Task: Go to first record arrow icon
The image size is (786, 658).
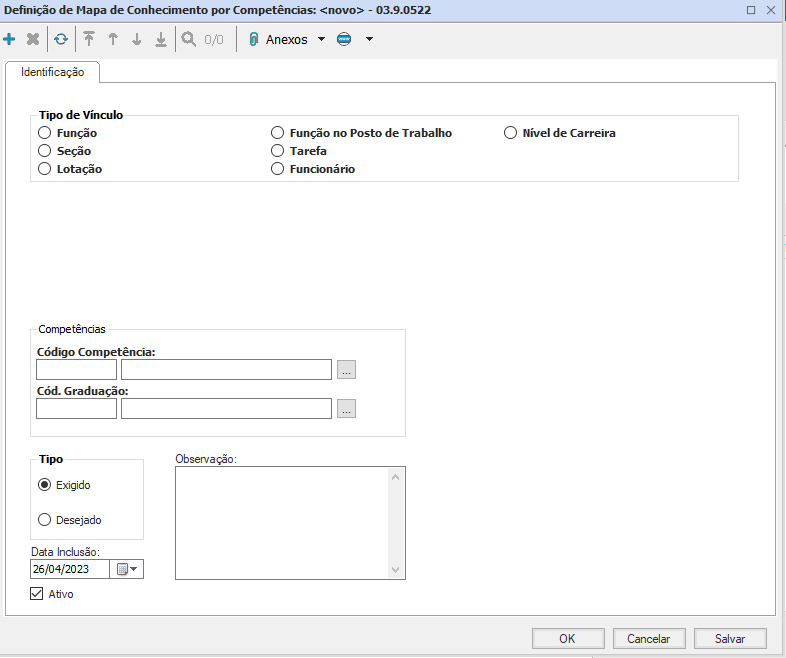Action: click(89, 40)
